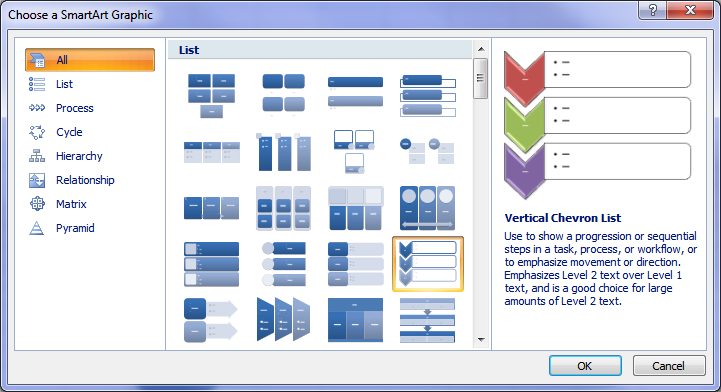This screenshot has height=392, width=721.
Task: Pick the Vertical Picture List layout
Action: (x=212, y=264)
